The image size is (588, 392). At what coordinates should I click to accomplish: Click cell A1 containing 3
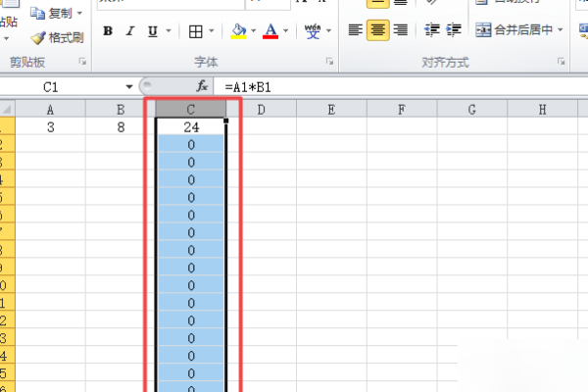(x=50, y=126)
